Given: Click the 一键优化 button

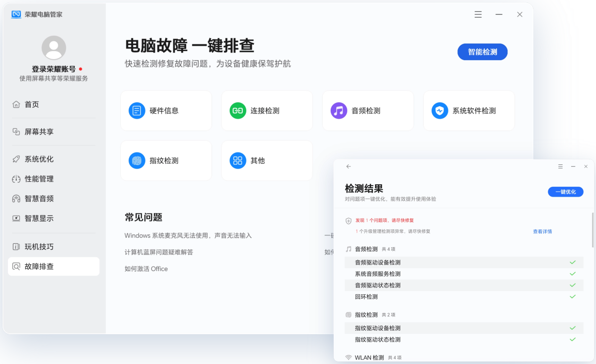Looking at the screenshot, I should pos(566,192).
